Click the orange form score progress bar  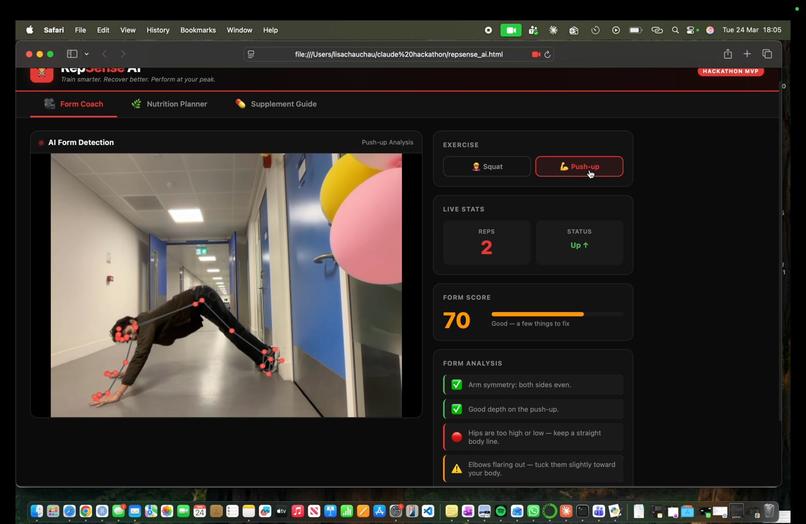pyautogui.click(x=537, y=314)
